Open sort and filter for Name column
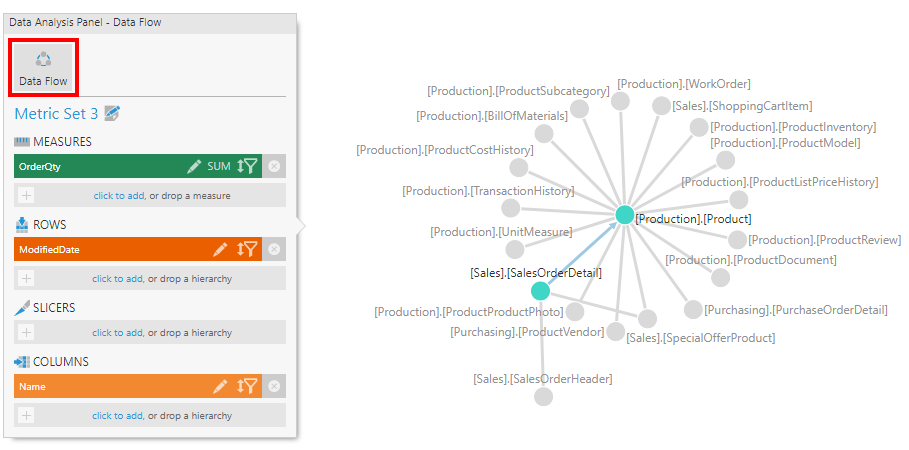Viewport: 909px width, 450px height. [247, 386]
